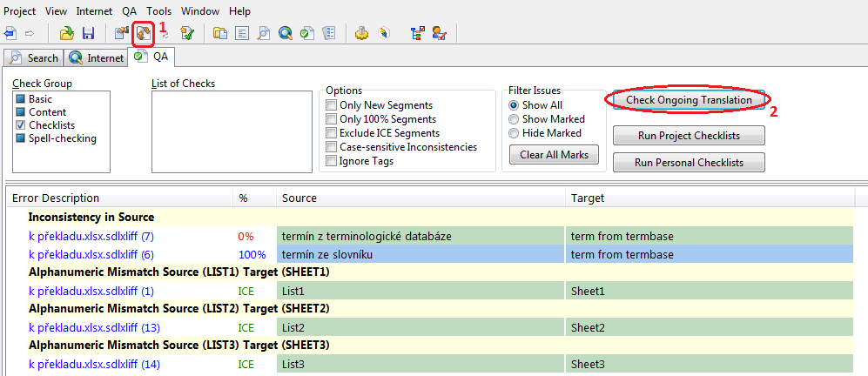The height and width of the screenshot is (376, 868).
Task: Toggle the Checklists check group
Action: 21,125
